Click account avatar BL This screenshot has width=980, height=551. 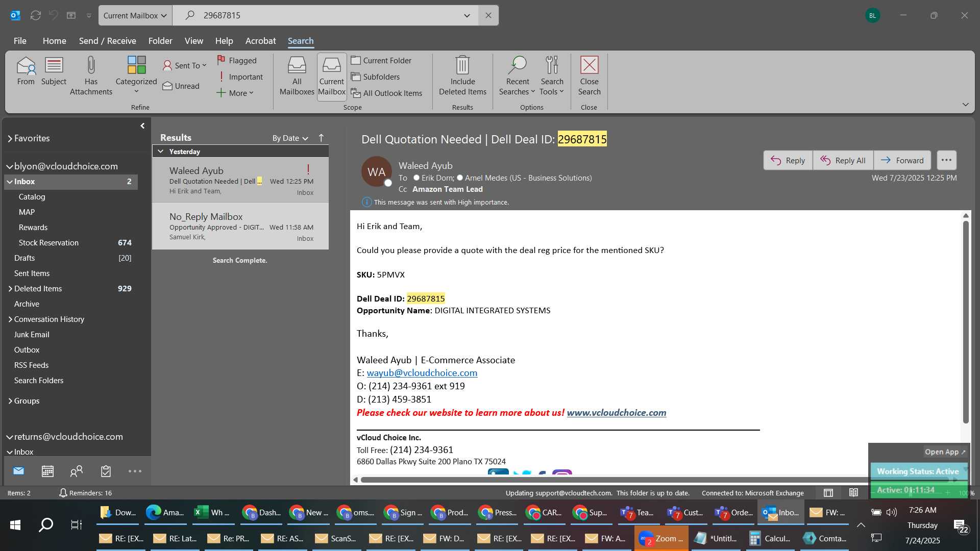[872, 15]
